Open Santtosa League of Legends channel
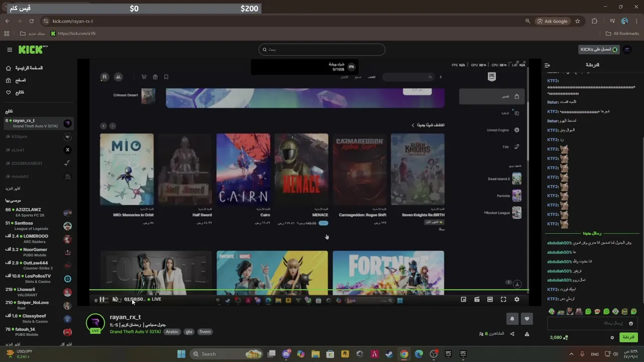The width and height of the screenshot is (644, 362). (x=38, y=226)
